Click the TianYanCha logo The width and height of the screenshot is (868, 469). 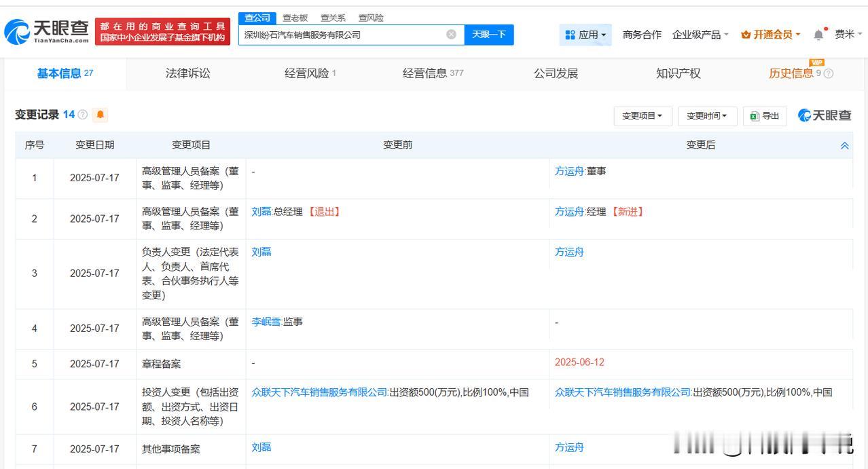click(48, 31)
